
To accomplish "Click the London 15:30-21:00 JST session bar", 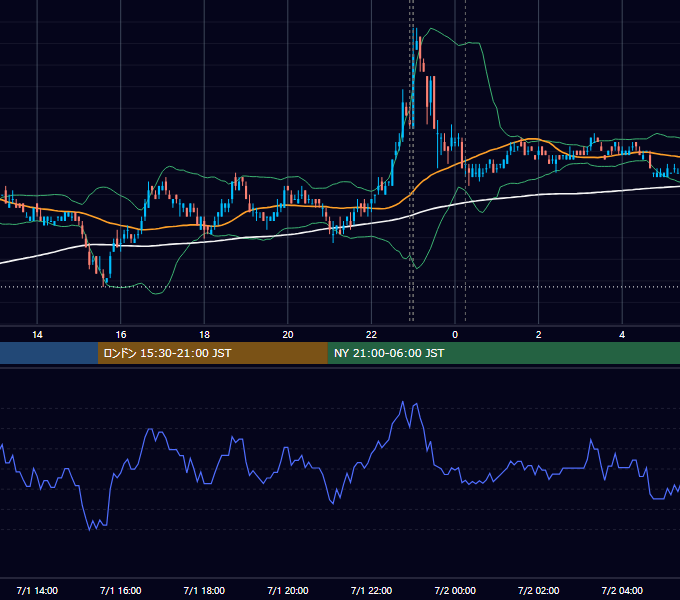I will (212, 353).
